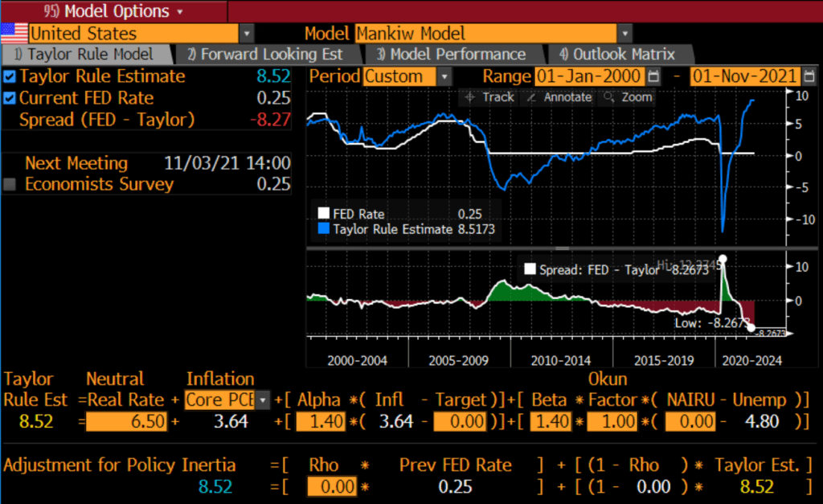The height and width of the screenshot is (504, 823).
Task: Switch to the Forward Looking Est tab
Action: (264, 55)
